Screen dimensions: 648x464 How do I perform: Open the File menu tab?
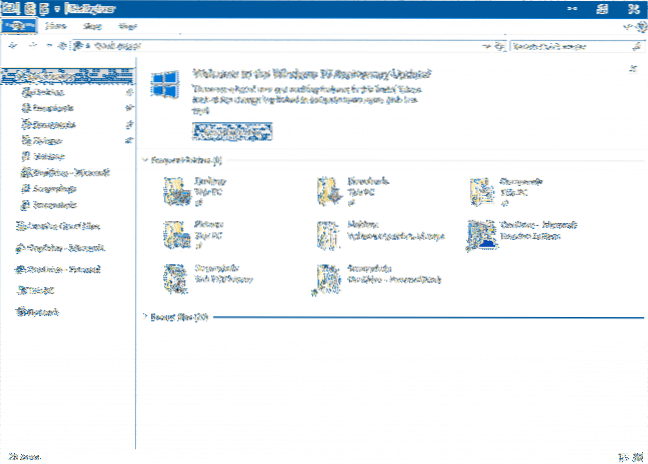coord(20,25)
